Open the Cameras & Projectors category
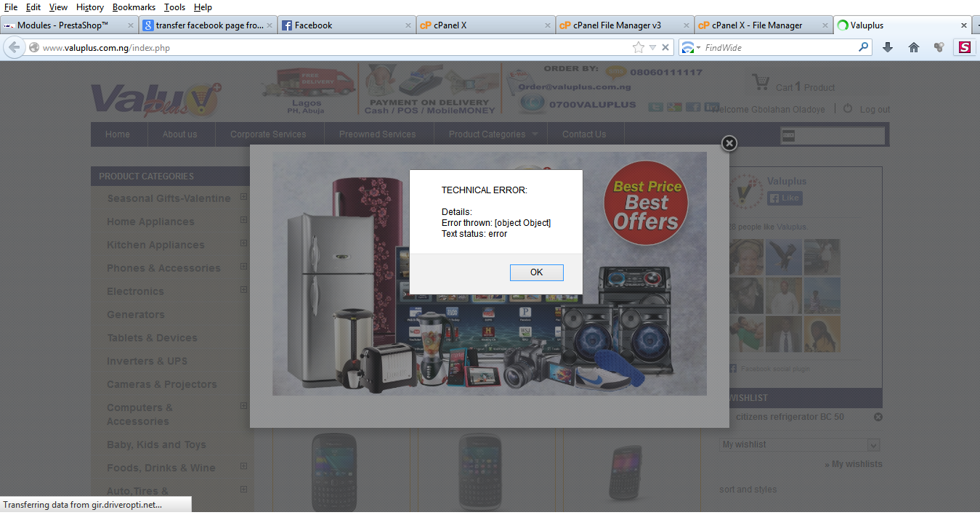Image resolution: width=980 pixels, height=523 pixels. [x=161, y=384]
